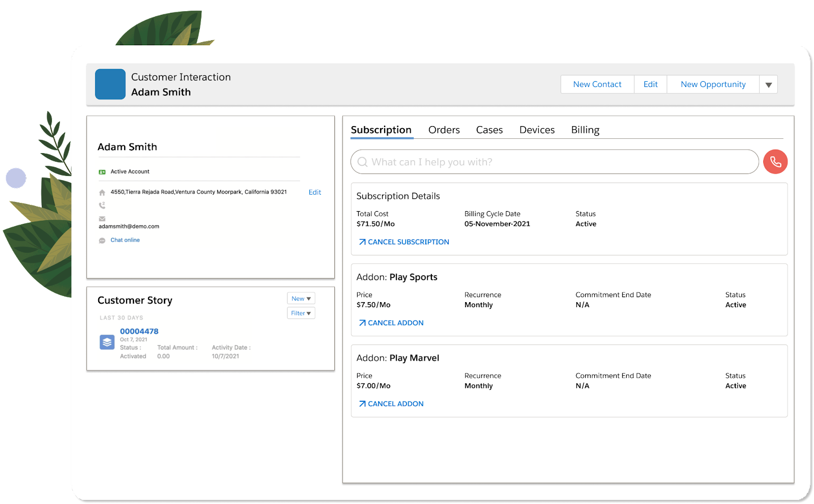
Task: Click the envelope icon above adamsmith@demo.com
Action: point(102,219)
